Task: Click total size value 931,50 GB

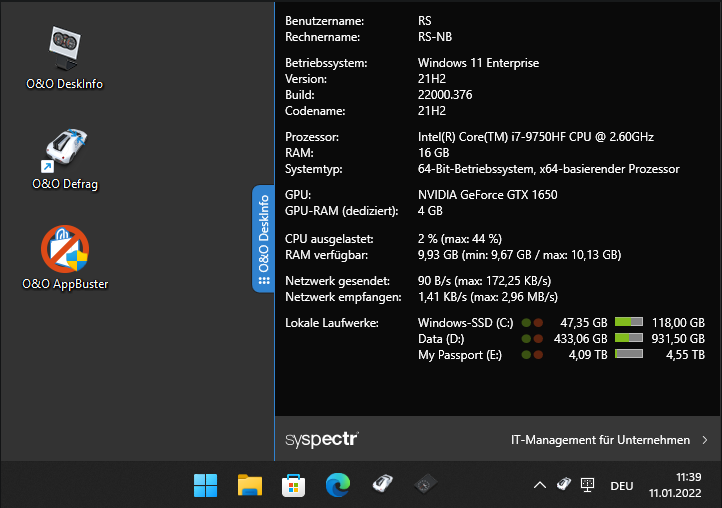Action: coord(678,339)
